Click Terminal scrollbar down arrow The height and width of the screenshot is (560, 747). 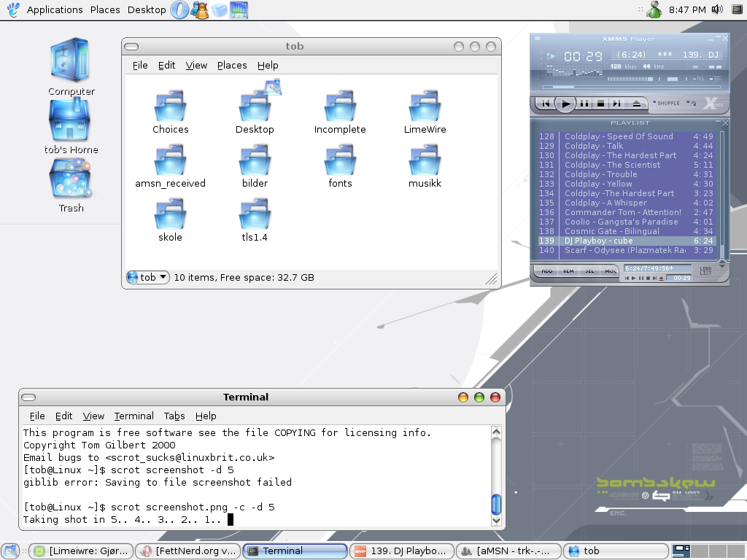(x=496, y=521)
